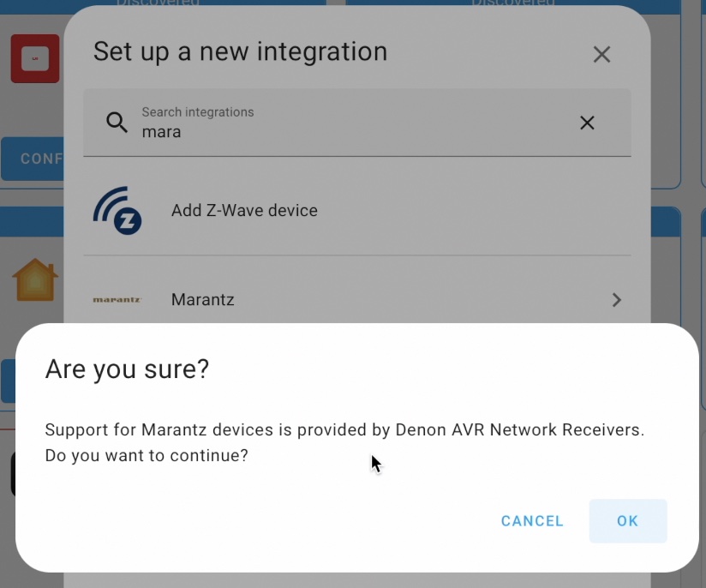Click the Denon AVR Network Receivers message text
706x588 pixels.
(344, 442)
